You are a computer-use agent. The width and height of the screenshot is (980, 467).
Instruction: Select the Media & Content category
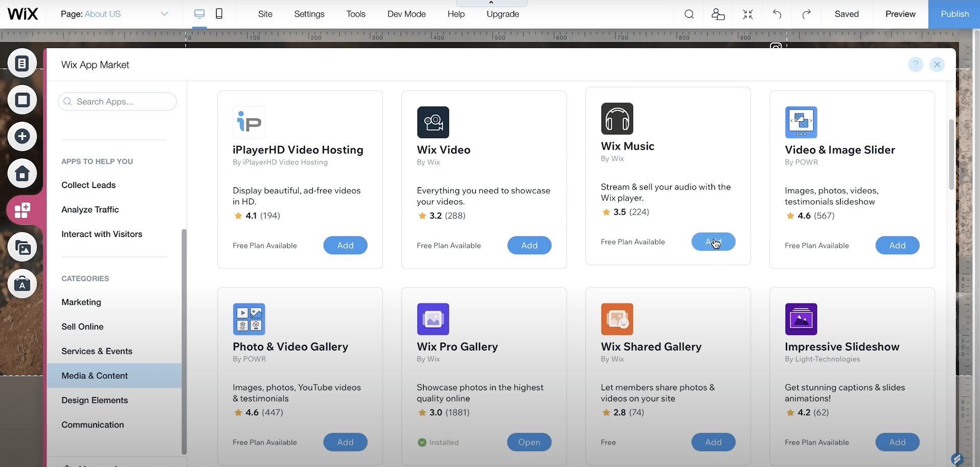coord(115,376)
